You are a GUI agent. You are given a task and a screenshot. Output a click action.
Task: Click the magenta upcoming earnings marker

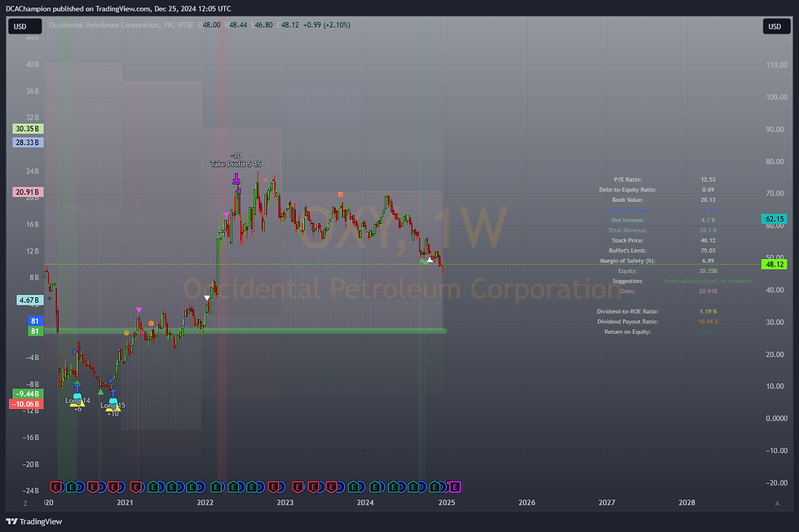click(x=455, y=487)
